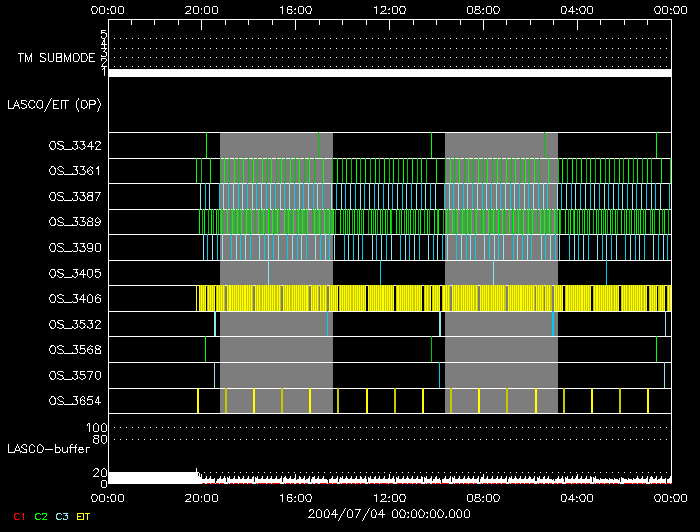Select the yellow EIT legend entry
This screenshot has width=700, height=532.
tap(84, 515)
